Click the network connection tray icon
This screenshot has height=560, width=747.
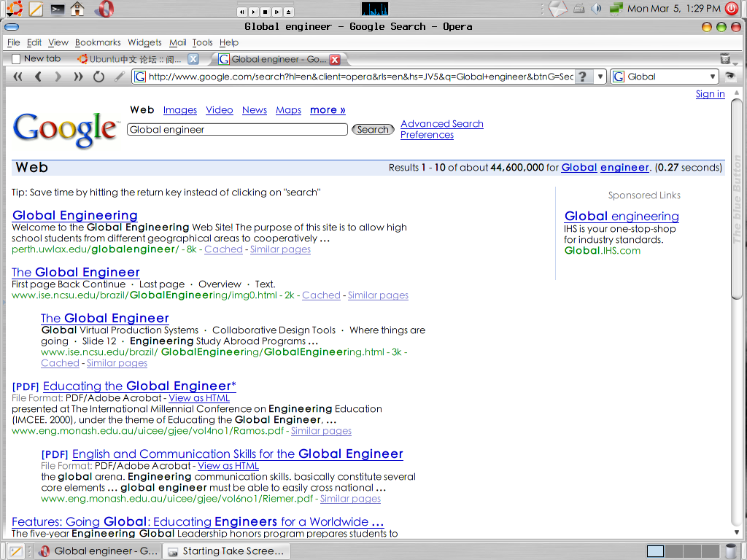coord(616,9)
